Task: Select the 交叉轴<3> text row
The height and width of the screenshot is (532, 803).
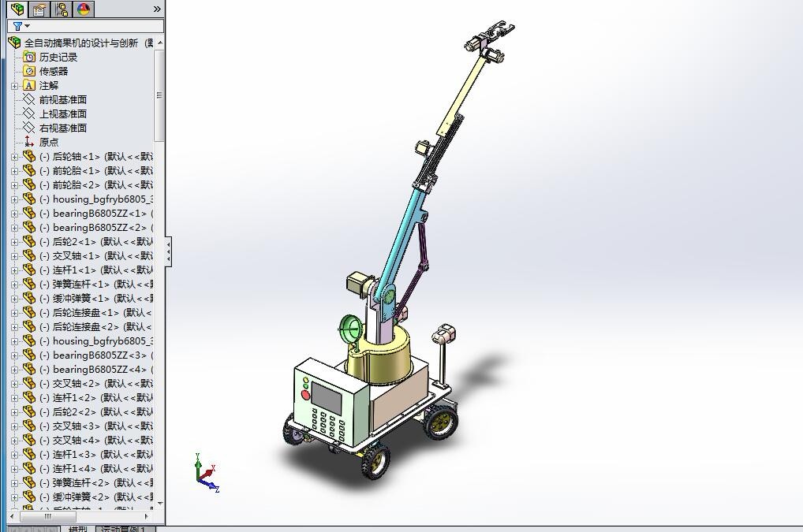Action: tap(96, 426)
